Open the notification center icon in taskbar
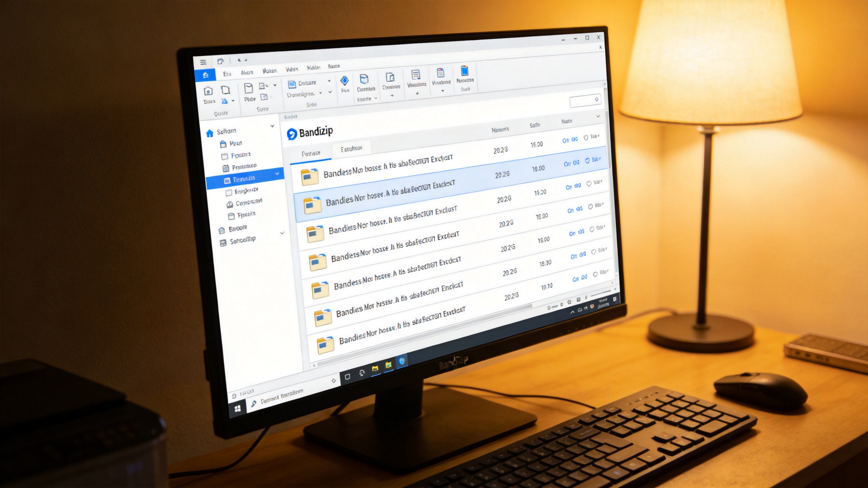The height and width of the screenshot is (488, 868). (615, 299)
